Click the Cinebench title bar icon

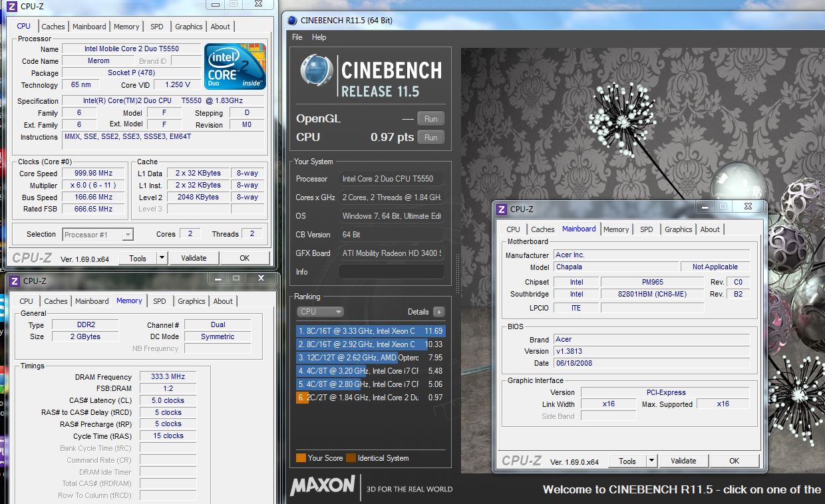pyautogui.click(x=292, y=20)
